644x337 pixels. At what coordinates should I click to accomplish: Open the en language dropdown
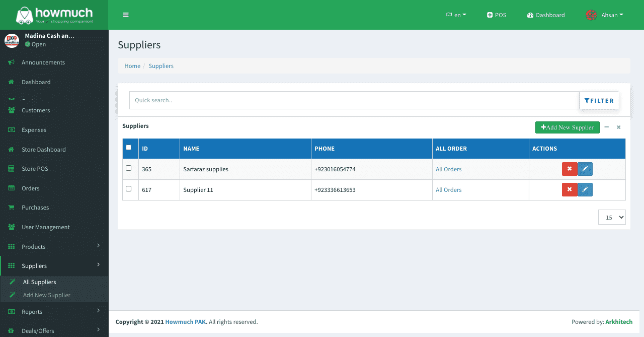(x=456, y=15)
